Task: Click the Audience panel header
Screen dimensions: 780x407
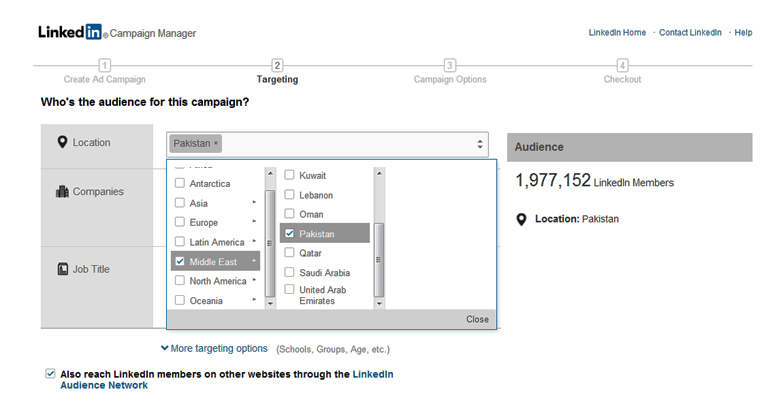Action: (x=629, y=147)
